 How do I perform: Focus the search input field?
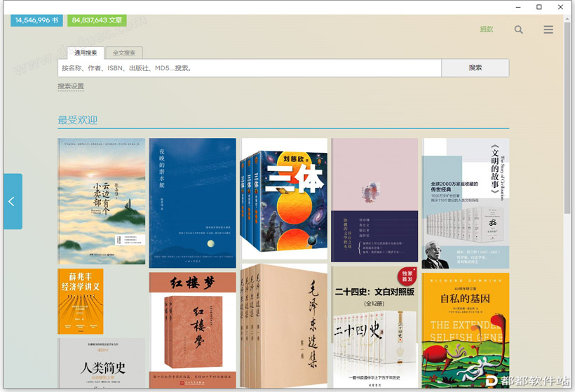[250, 68]
